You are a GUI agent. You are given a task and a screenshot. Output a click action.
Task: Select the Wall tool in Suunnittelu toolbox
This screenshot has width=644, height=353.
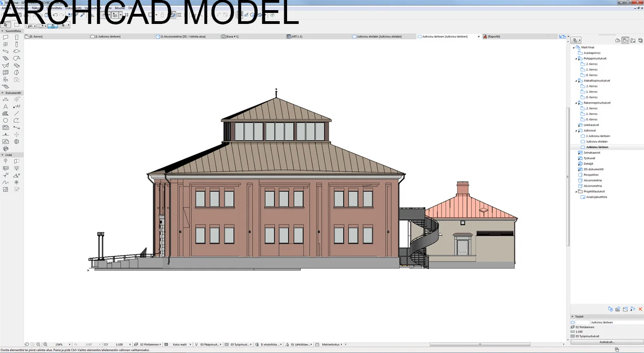[x=6, y=37]
